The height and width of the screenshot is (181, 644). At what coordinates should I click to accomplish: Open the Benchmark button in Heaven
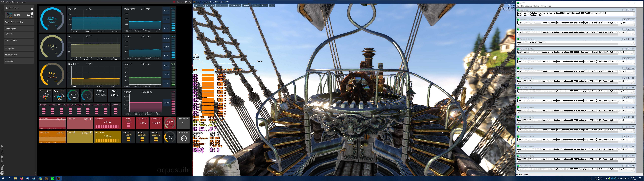pos(199,5)
